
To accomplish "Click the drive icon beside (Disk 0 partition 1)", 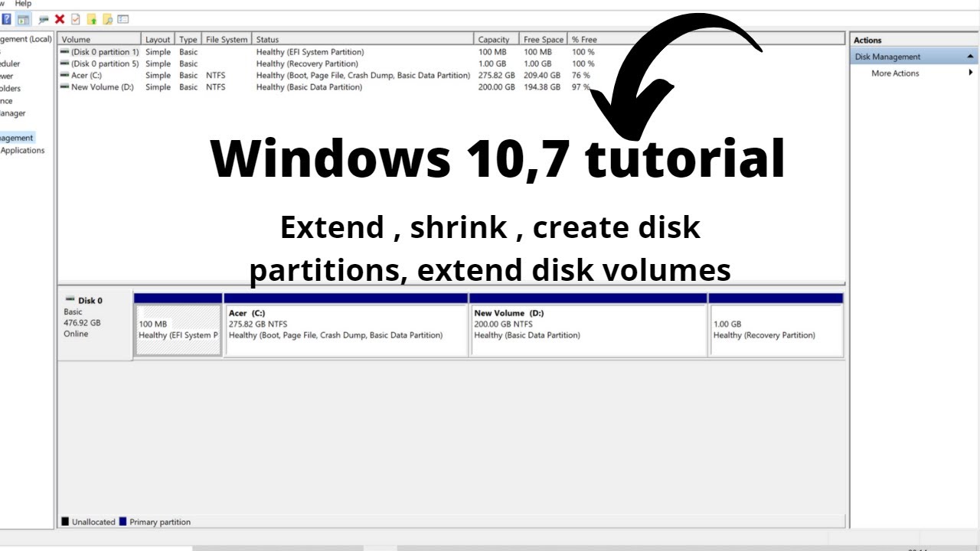I will 64,52.
